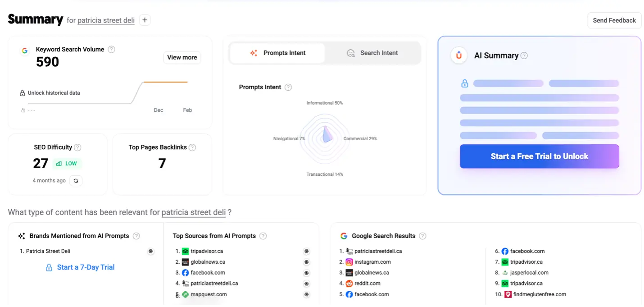Click findmeglutenfree.com favicon in Google results

point(508,294)
